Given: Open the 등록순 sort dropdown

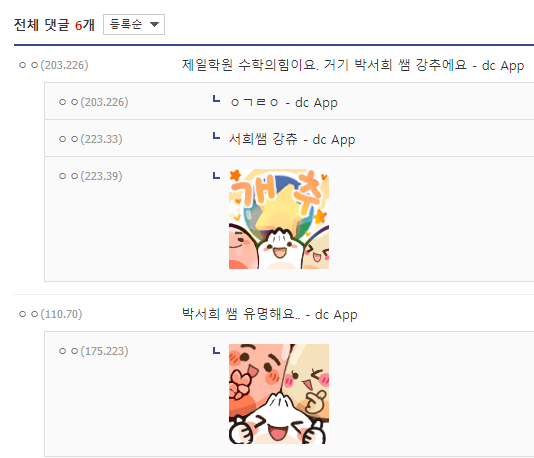Looking at the screenshot, I should tap(134, 25).
